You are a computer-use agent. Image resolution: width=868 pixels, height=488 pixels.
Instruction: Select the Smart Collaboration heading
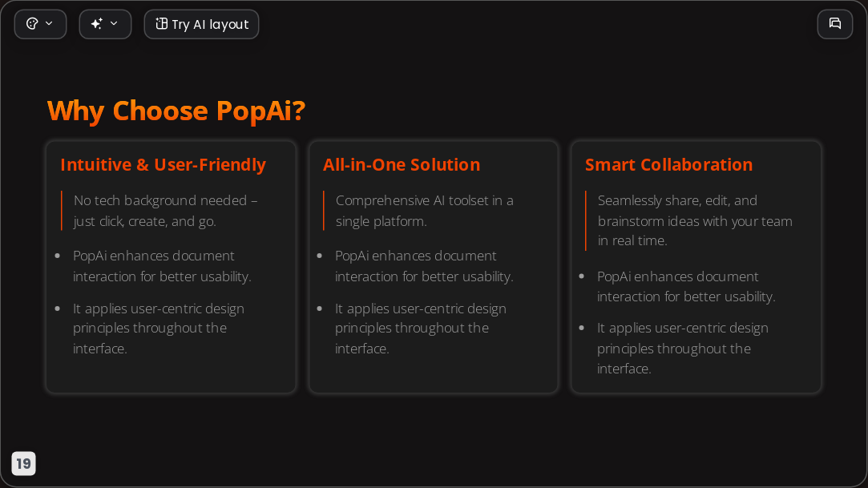click(668, 164)
